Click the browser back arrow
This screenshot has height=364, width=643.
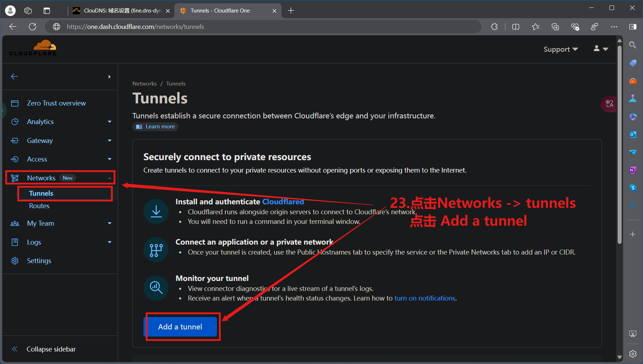(13, 27)
